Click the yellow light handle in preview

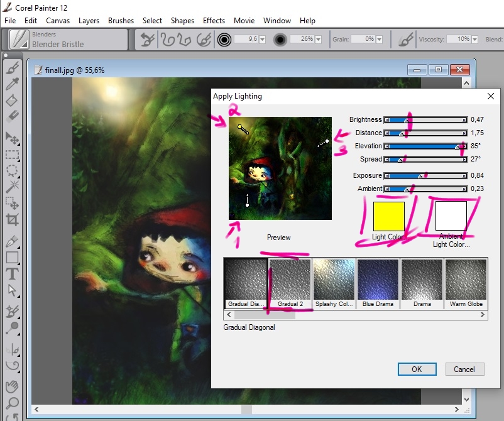239,127
